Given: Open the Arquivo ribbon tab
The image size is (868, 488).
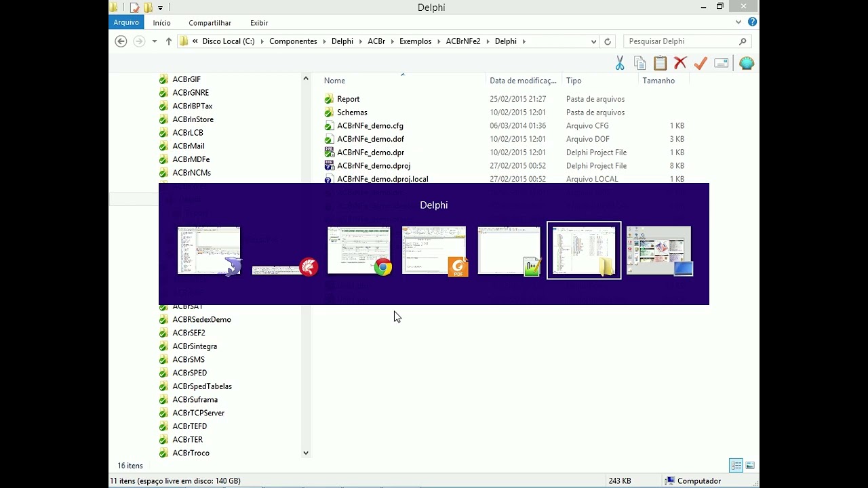Looking at the screenshot, I should tap(126, 22).
